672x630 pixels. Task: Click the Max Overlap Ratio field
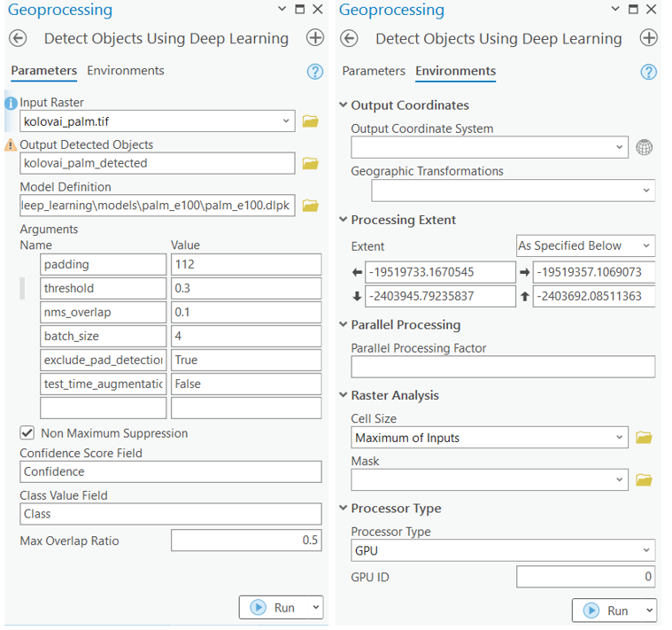click(x=245, y=541)
